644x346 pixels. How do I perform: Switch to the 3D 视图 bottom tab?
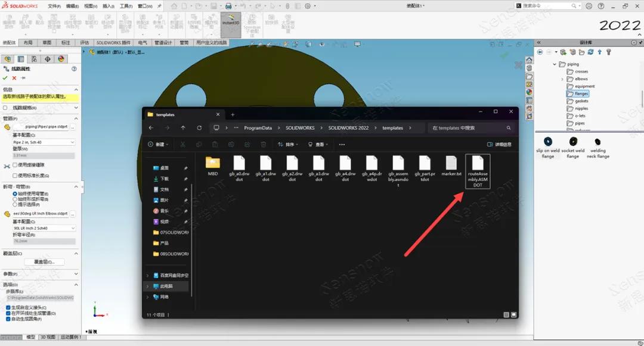point(48,337)
